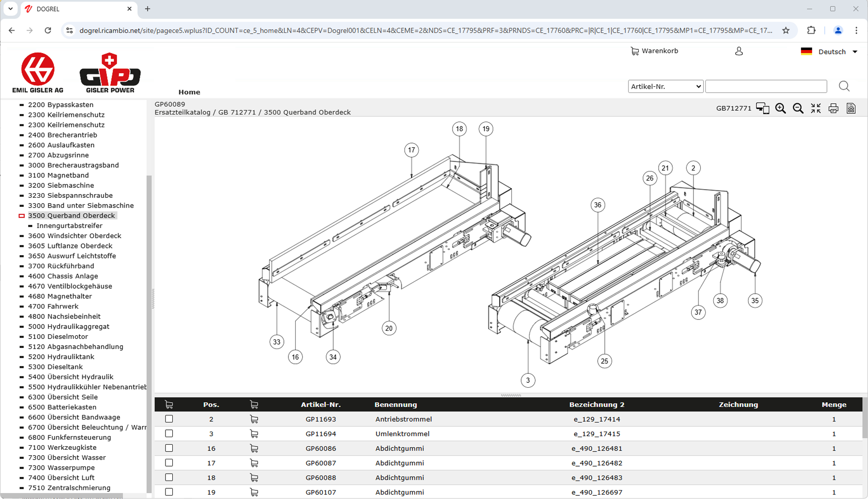Screen dimensions: 868x500
Task: Click the tree panel vertical scrollbar
Action: [149, 333]
